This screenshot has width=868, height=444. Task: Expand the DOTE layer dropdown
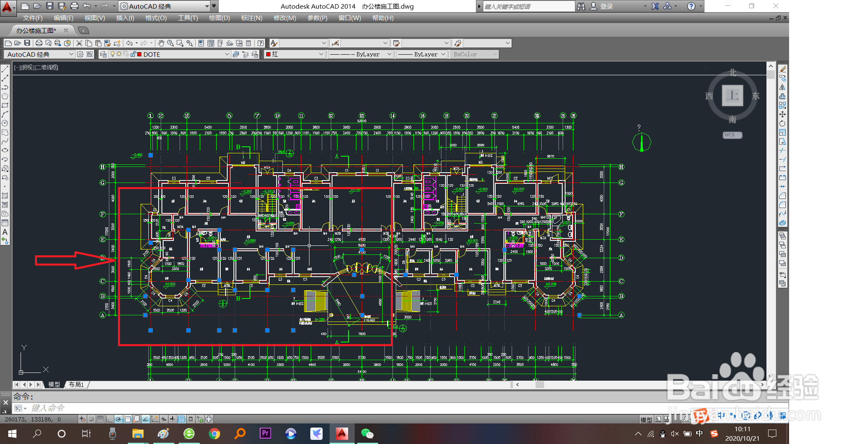pyautogui.click(x=226, y=54)
